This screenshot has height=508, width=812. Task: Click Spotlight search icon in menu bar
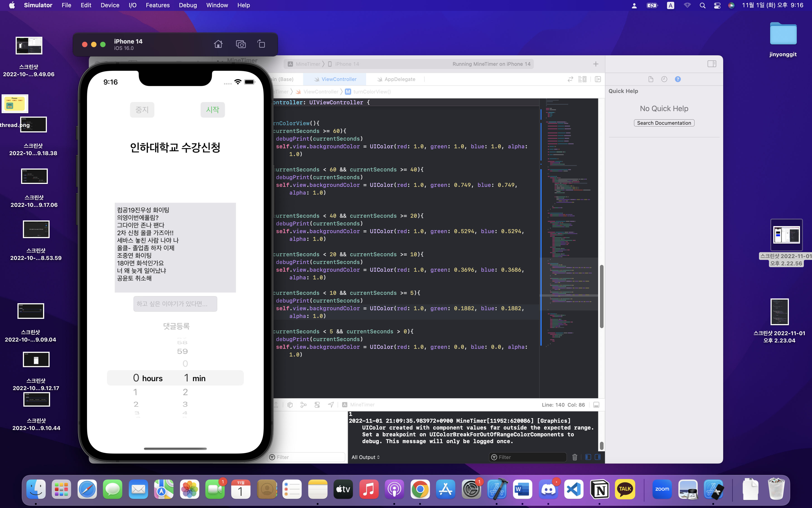click(702, 5)
